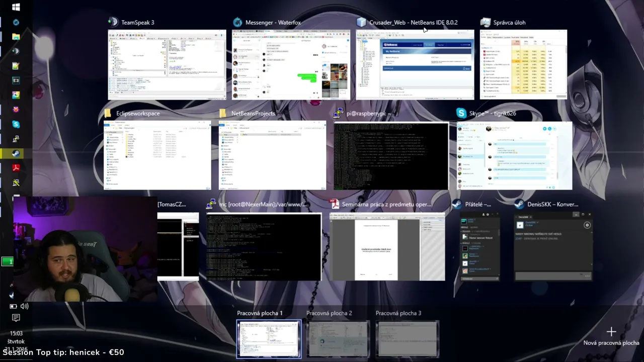Click the TeamSpeak 3 icon in Task View
The width and height of the screenshot is (644, 362).
coord(113,22)
